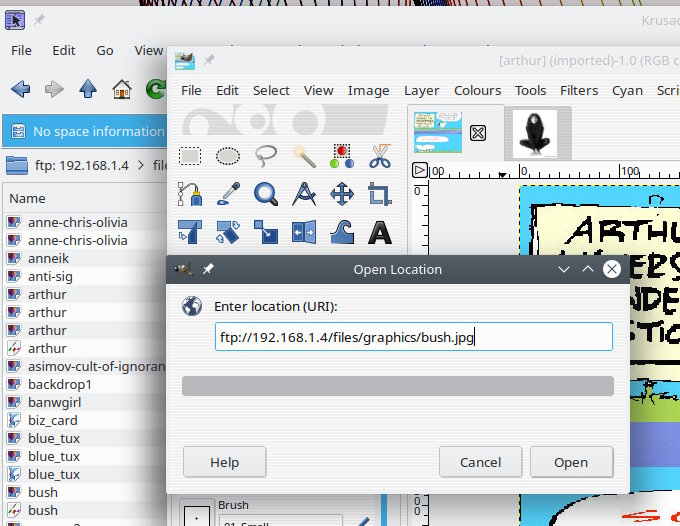Image resolution: width=680 pixels, height=526 pixels.
Task: Open GIMP Colours menu
Action: coord(477,90)
